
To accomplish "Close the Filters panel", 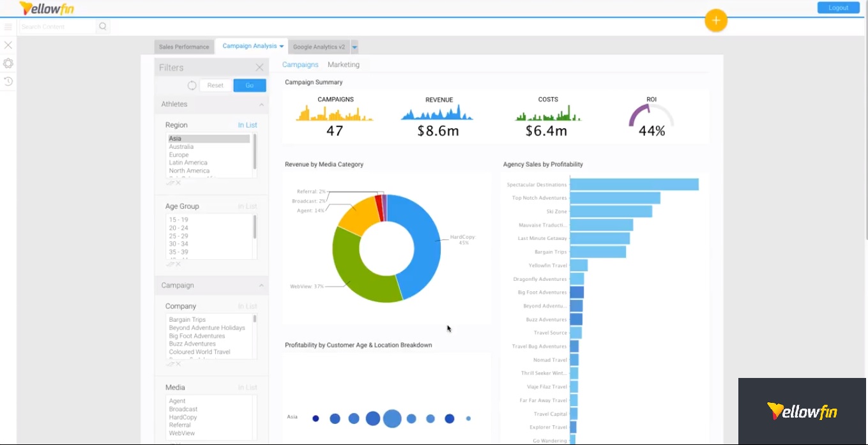I will tap(259, 67).
